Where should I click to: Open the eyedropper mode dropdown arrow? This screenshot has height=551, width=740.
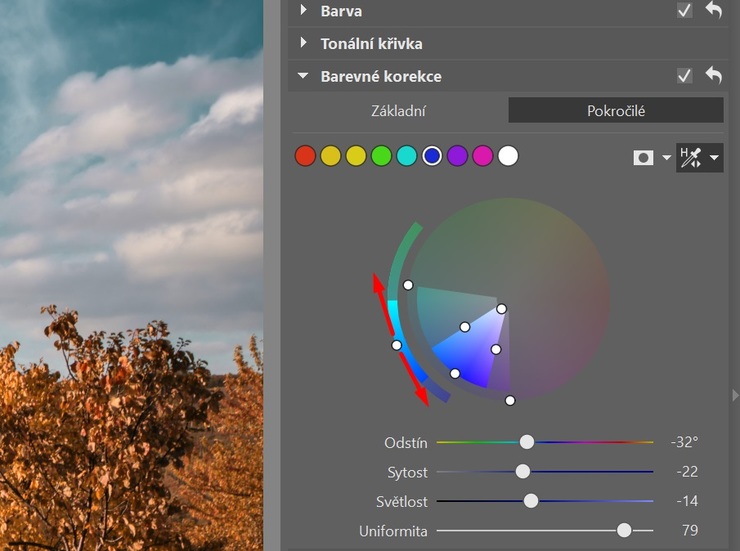point(714,158)
